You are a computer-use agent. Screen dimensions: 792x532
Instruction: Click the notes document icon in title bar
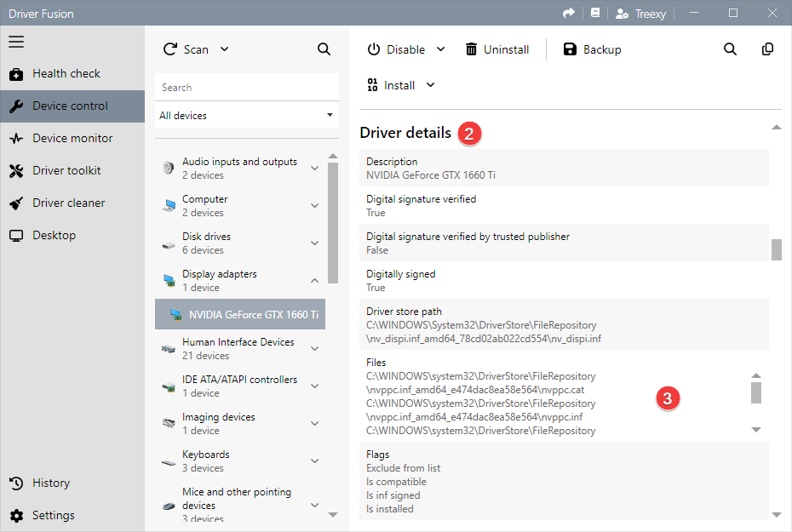coord(595,13)
